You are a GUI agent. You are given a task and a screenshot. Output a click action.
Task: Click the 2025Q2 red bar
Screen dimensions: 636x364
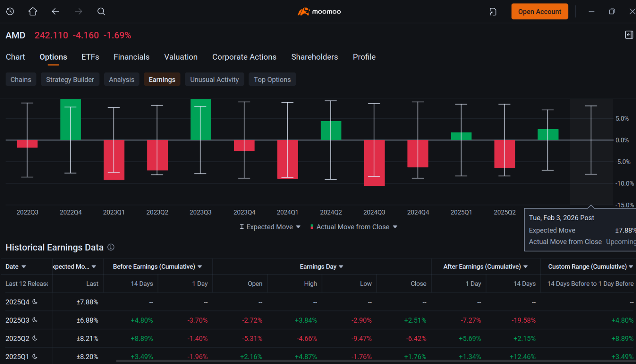point(504,154)
